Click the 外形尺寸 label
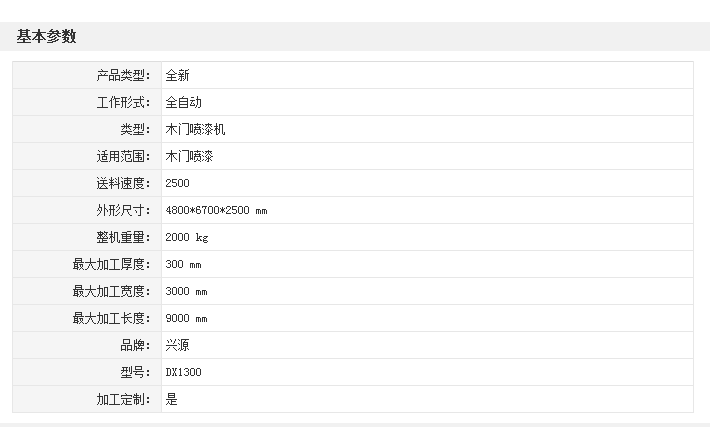The image size is (710, 427). click(x=123, y=211)
